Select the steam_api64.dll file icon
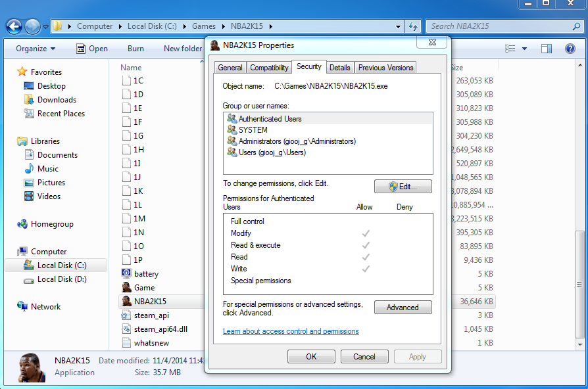This screenshot has width=588, height=389. point(126,329)
